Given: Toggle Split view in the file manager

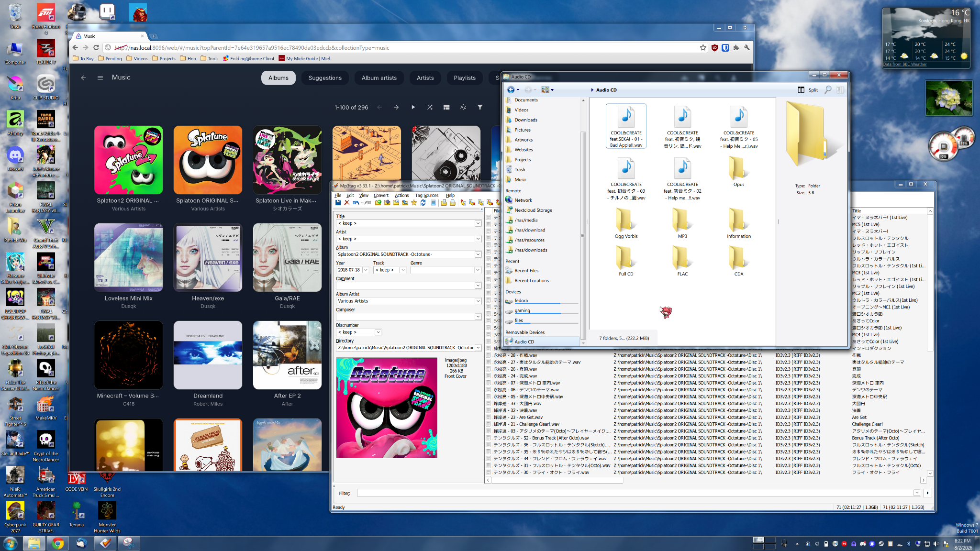Looking at the screenshot, I should tap(808, 90).
